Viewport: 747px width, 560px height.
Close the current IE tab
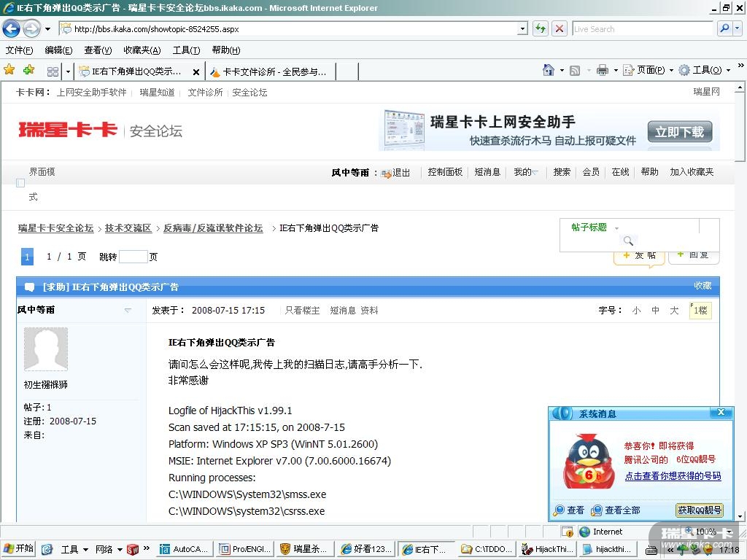[x=196, y=72]
